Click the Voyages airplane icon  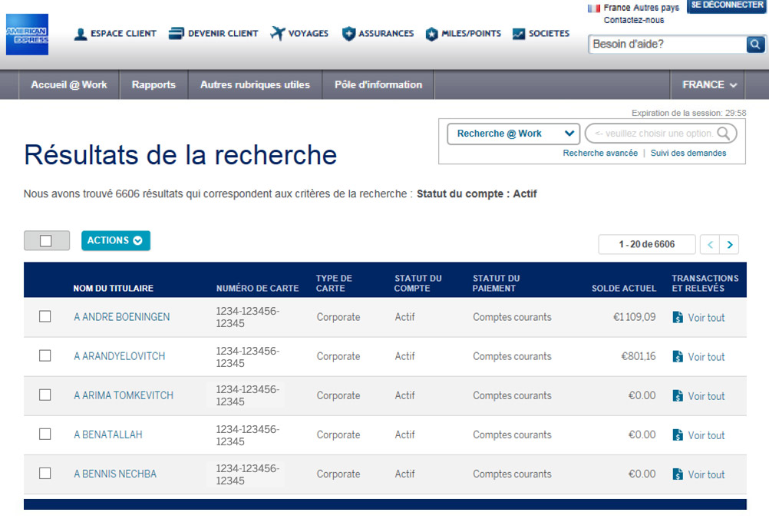(x=277, y=33)
